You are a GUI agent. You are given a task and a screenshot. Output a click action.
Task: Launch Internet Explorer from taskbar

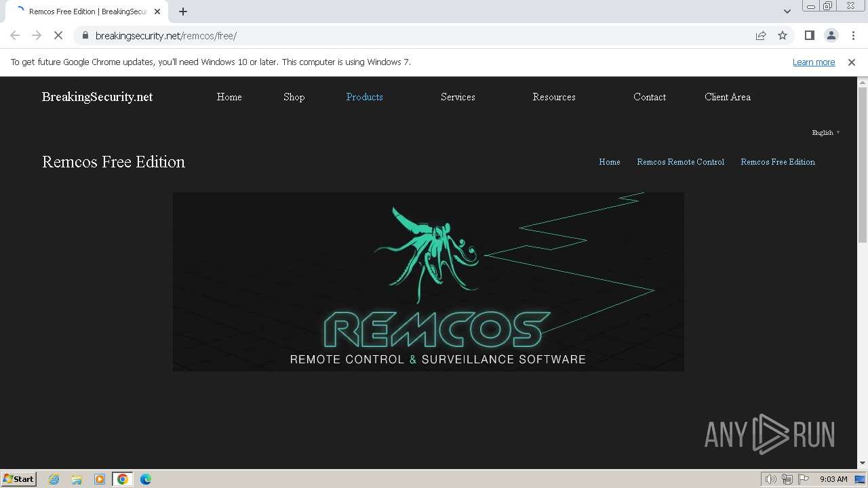[54, 479]
